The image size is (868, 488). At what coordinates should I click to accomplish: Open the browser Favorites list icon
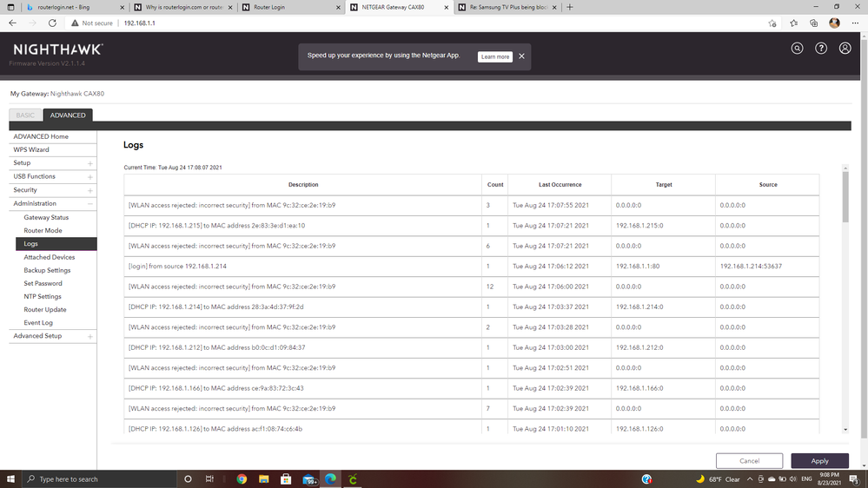click(x=793, y=23)
